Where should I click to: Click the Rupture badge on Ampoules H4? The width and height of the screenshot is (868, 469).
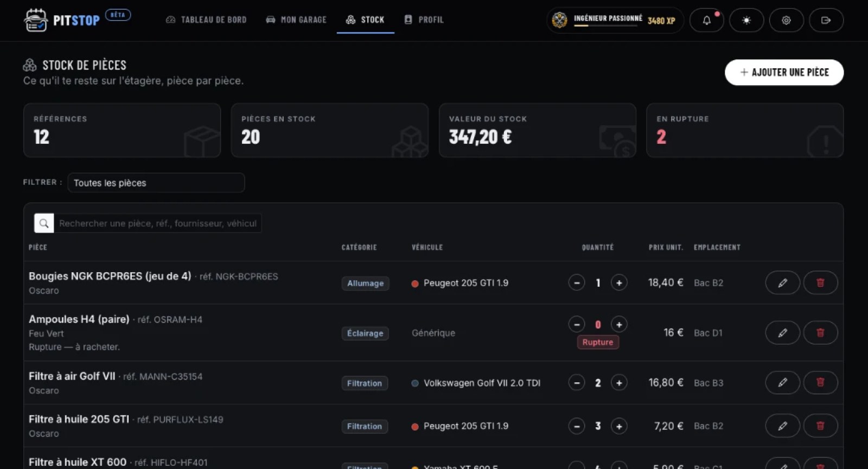pyautogui.click(x=598, y=342)
